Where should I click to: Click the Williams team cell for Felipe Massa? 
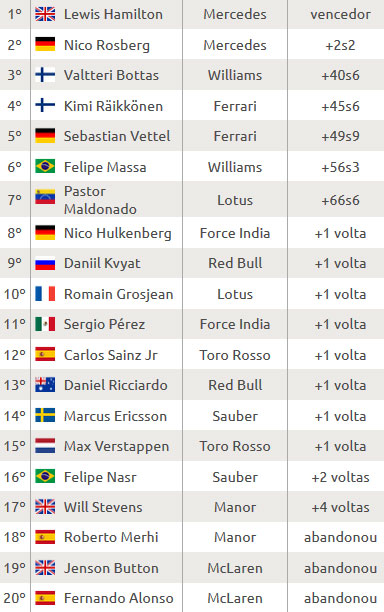pyautogui.click(x=235, y=167)
